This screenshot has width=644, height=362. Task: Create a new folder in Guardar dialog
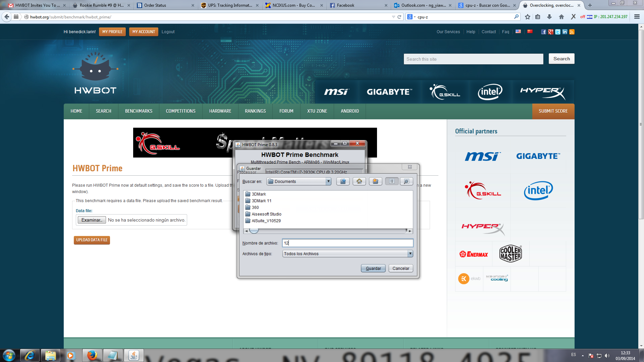click(x=375, y=181)
